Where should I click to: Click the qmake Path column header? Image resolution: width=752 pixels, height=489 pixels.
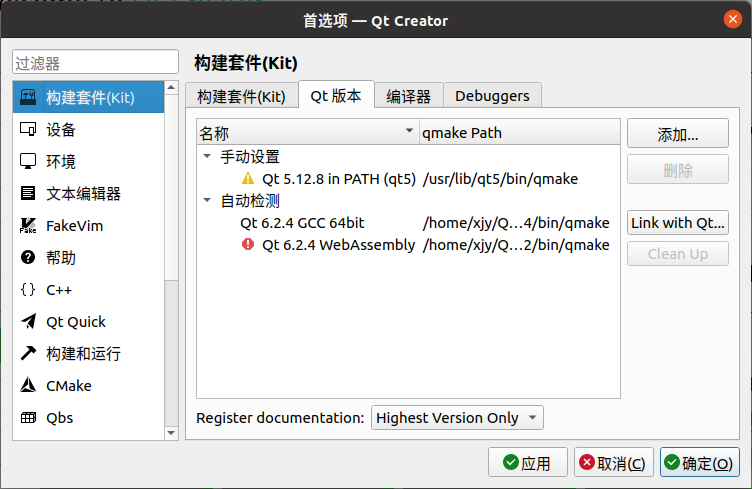(x=519, y=132)
